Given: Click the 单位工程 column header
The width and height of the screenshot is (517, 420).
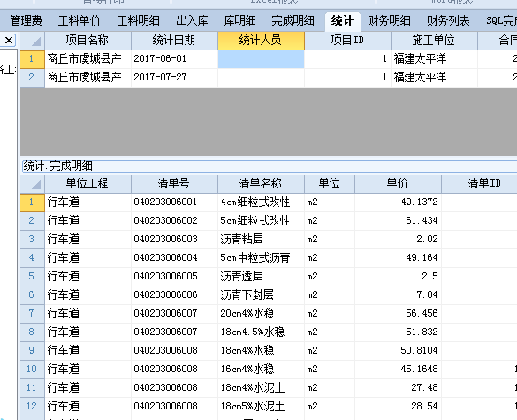Looking at the screenshot, I should (87, 184).
